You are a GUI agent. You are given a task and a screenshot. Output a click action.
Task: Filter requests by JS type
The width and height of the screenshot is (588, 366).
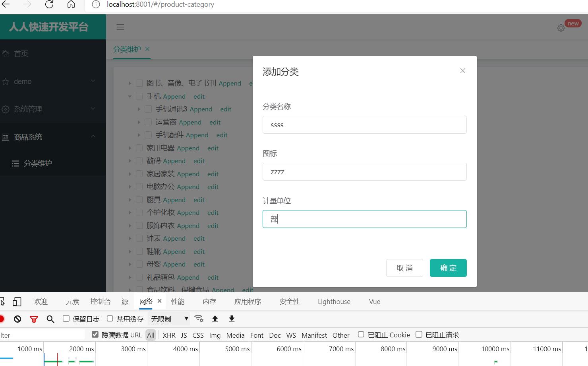[x=184, y=335]
